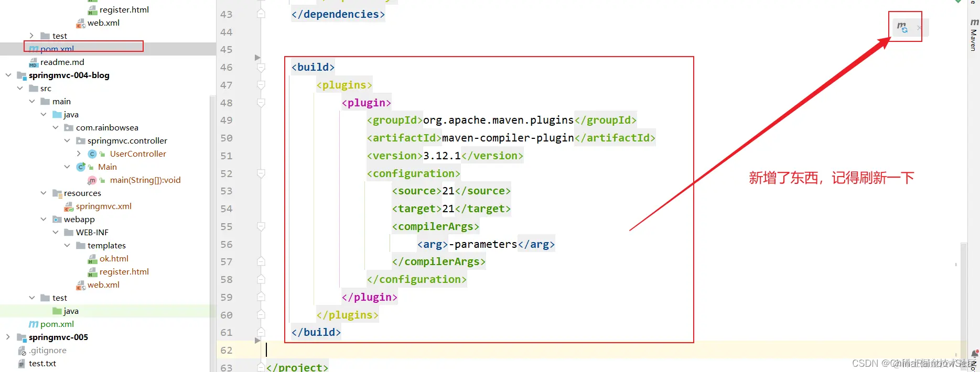Click the org.apache.maven.plugins groupId text

[498, 120]
